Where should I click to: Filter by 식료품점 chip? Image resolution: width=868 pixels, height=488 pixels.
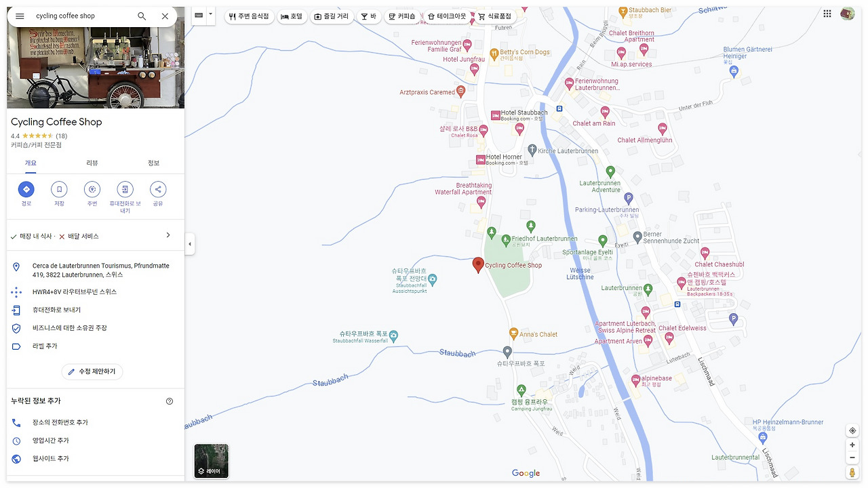click(x=495, y=16)
